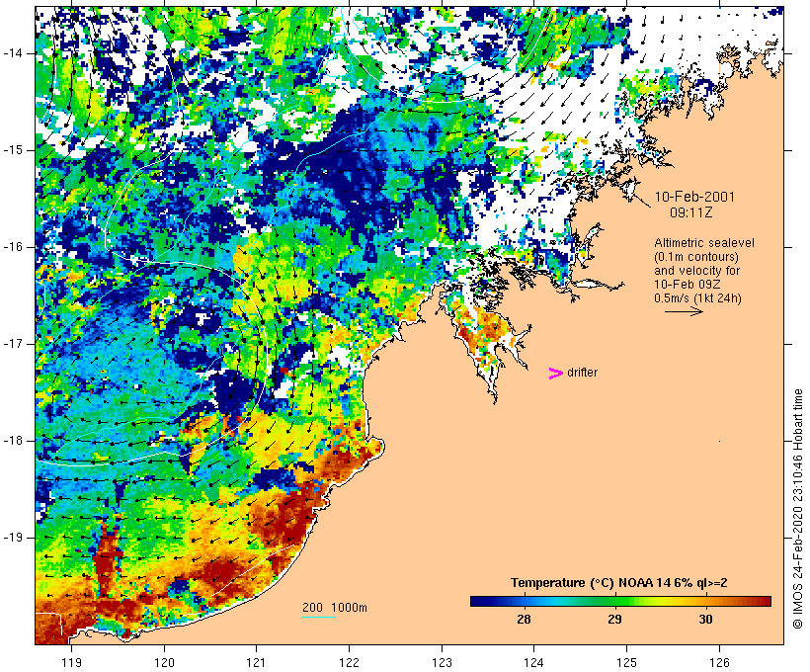This screenshot has height=672, width=810.
Task: Click the '30' colorbar tick label
Action: (705, 620)
